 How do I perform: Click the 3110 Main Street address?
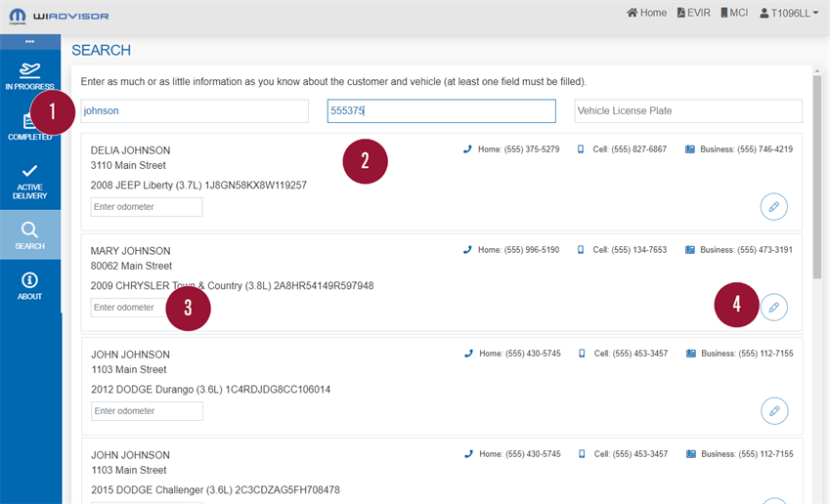pos(128,165)
